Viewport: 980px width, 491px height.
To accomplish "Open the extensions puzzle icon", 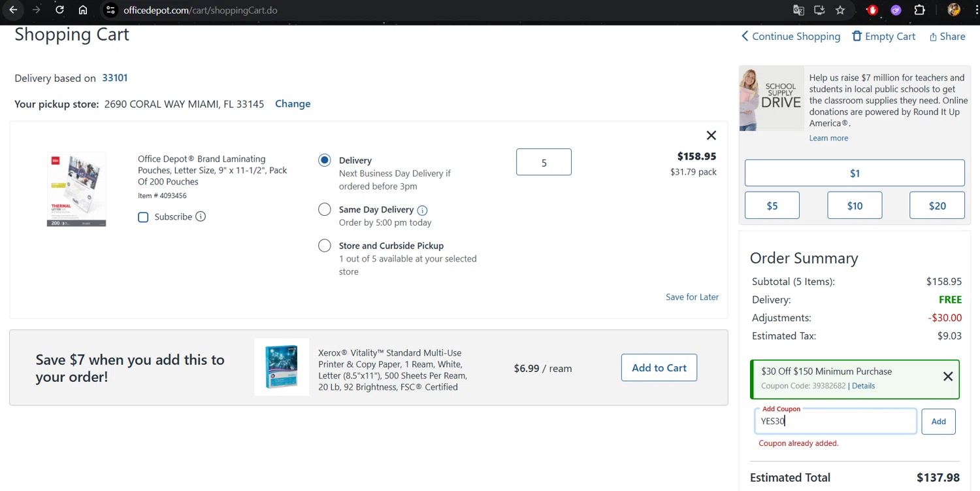I will point(919,10).
